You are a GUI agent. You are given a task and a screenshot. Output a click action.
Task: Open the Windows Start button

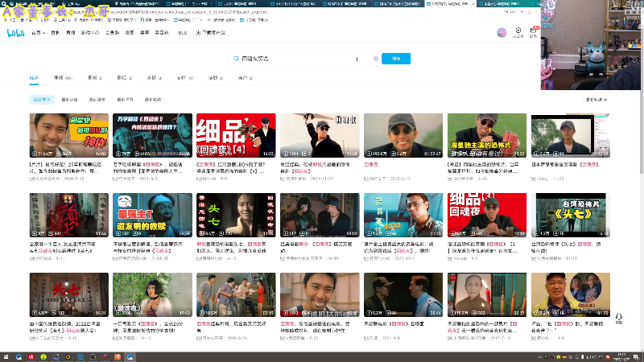6,357
